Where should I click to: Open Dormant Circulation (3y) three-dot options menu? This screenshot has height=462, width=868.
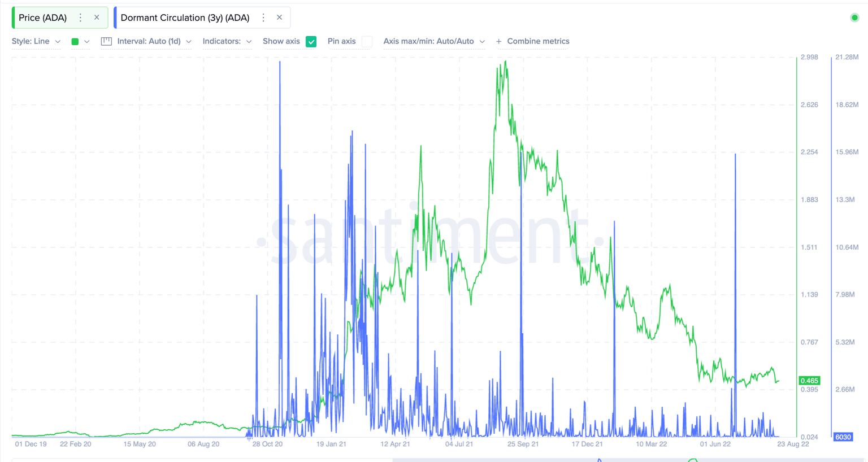[x=263, y=18]
